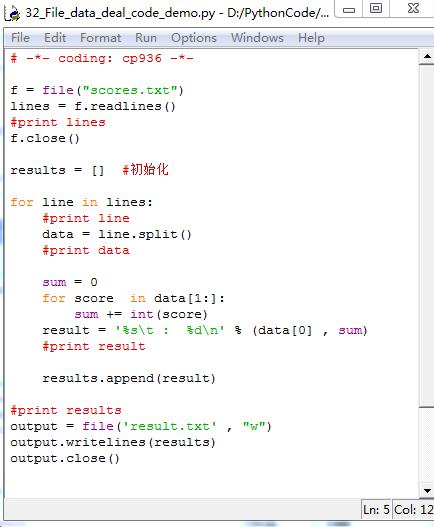Click the sum += int(score) line
This screenshot has width=434, height=527.
141,314
